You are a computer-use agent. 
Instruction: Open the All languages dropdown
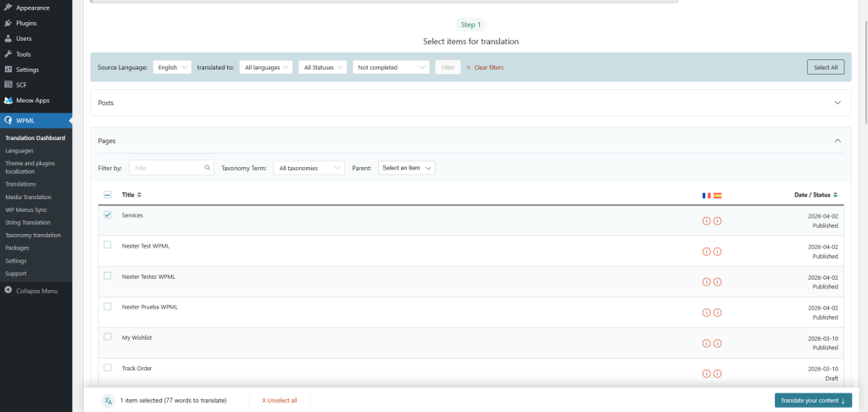(266, 67)
